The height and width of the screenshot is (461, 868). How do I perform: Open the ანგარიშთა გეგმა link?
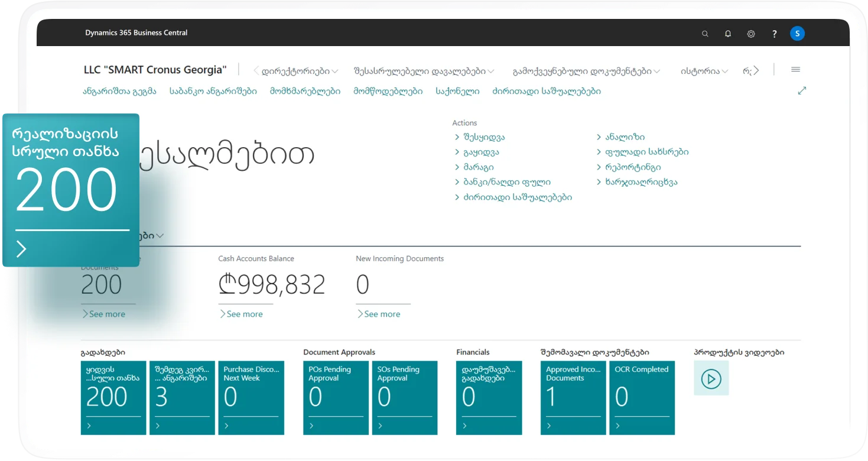119,91
